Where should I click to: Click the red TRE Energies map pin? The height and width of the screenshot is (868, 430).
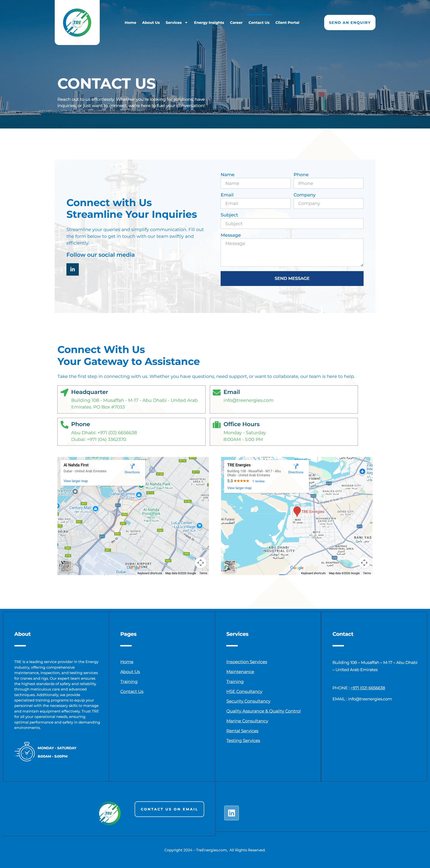tap(297, 511)
